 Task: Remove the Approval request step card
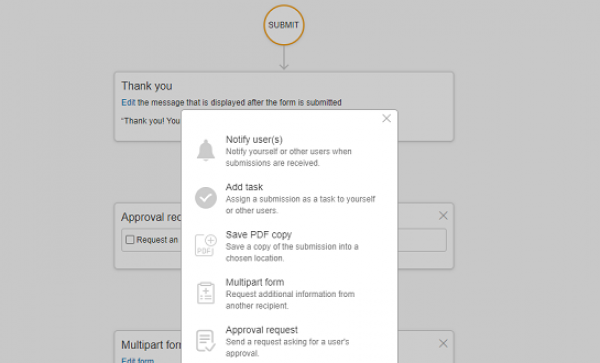click(443, 216)
